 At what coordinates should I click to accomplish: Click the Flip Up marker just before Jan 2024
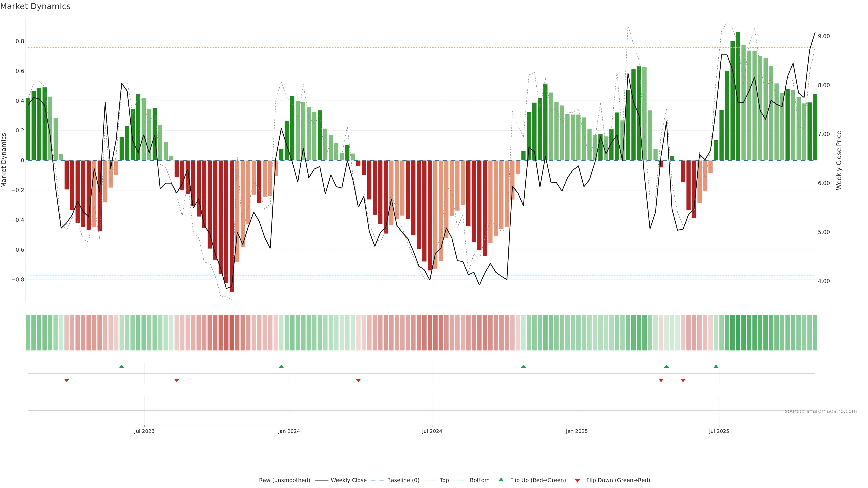pos(281,366)
